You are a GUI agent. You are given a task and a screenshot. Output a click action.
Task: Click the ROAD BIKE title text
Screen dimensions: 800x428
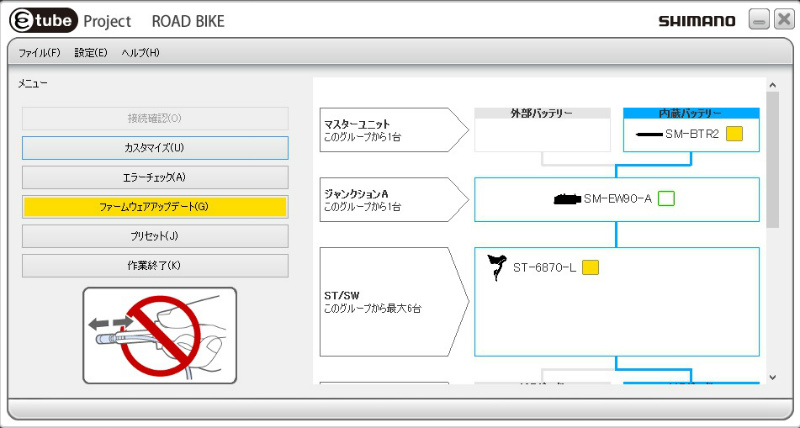click(188, 21)
